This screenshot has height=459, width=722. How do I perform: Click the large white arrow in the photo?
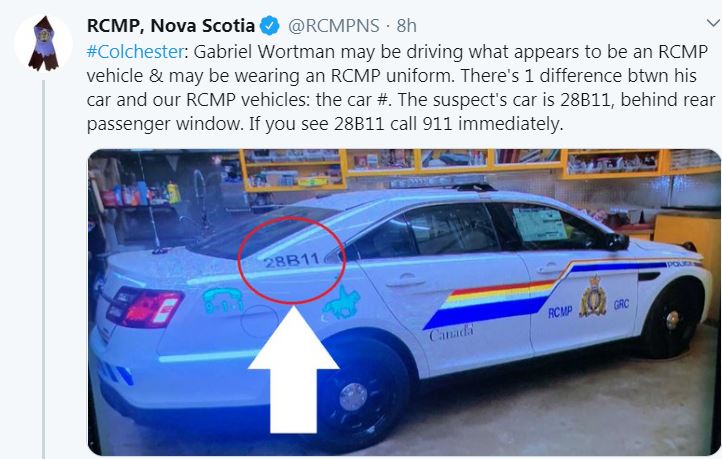point(293,370)
